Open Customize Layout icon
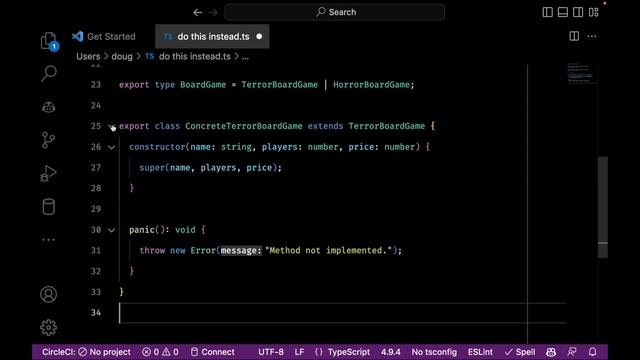Image resolution: width=640 pixels, height=360 pixels. click(x=593, y=12)
